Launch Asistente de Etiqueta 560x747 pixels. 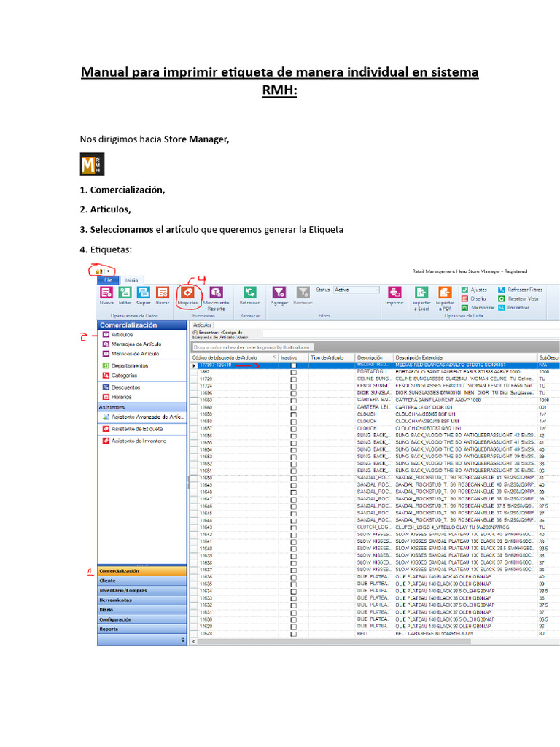133,429
